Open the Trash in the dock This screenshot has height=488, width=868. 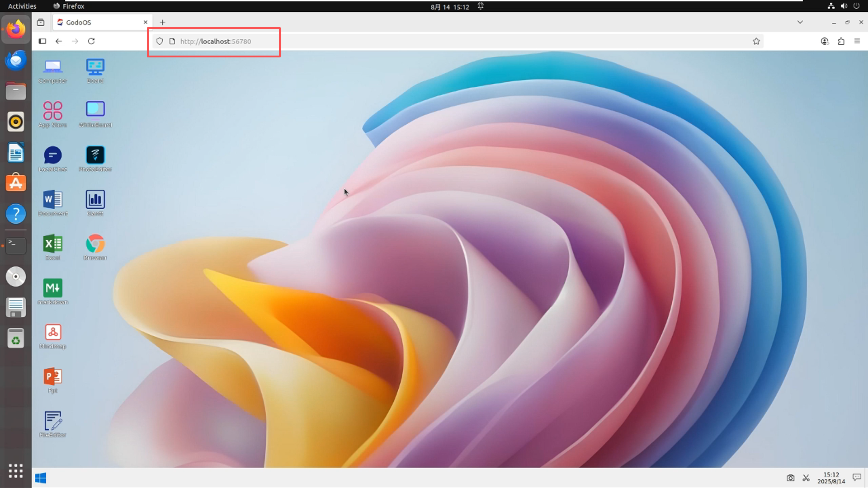click(x=16, y=338)
